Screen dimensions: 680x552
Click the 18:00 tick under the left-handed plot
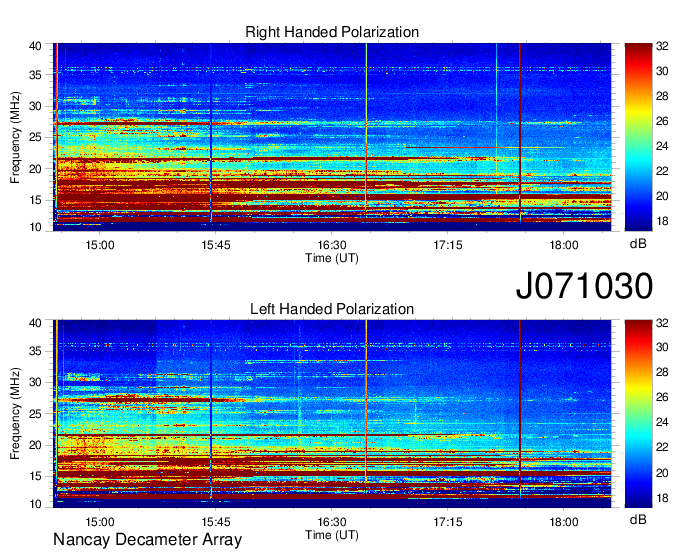(x=564, y=522)
